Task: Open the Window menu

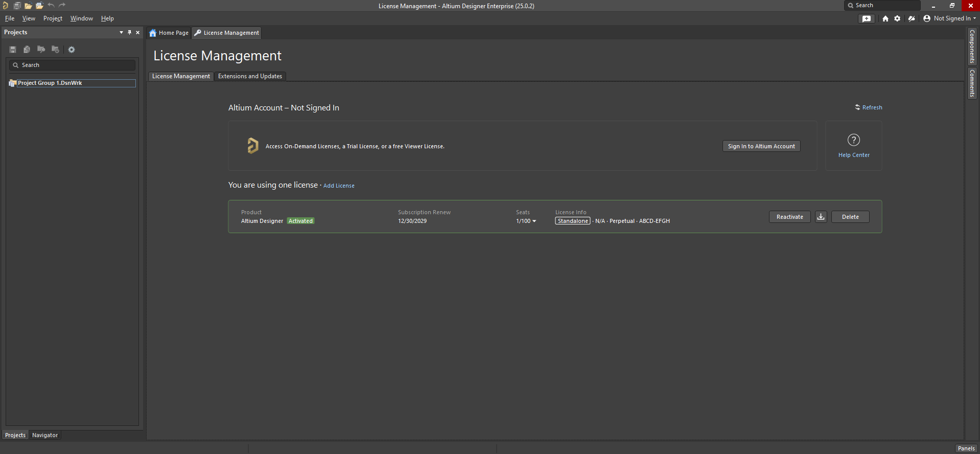Action: [x=82, y=18]
